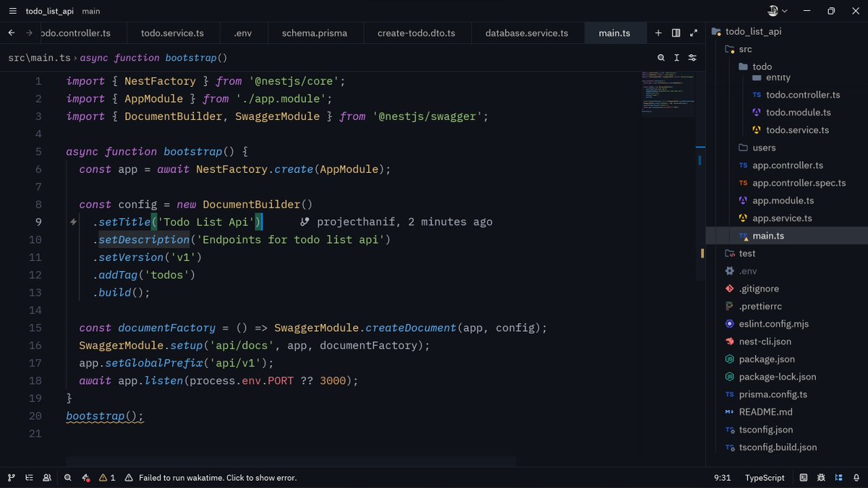
Task: Open package.json file
Action: 787,359
